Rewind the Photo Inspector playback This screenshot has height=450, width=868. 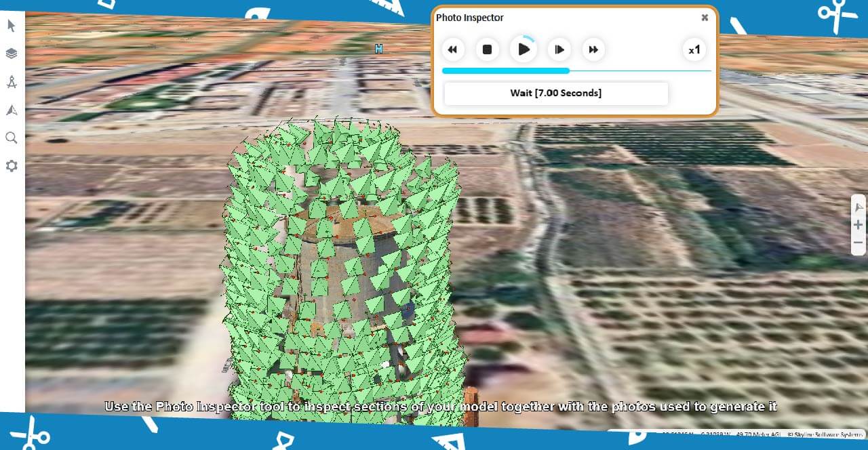452,49
